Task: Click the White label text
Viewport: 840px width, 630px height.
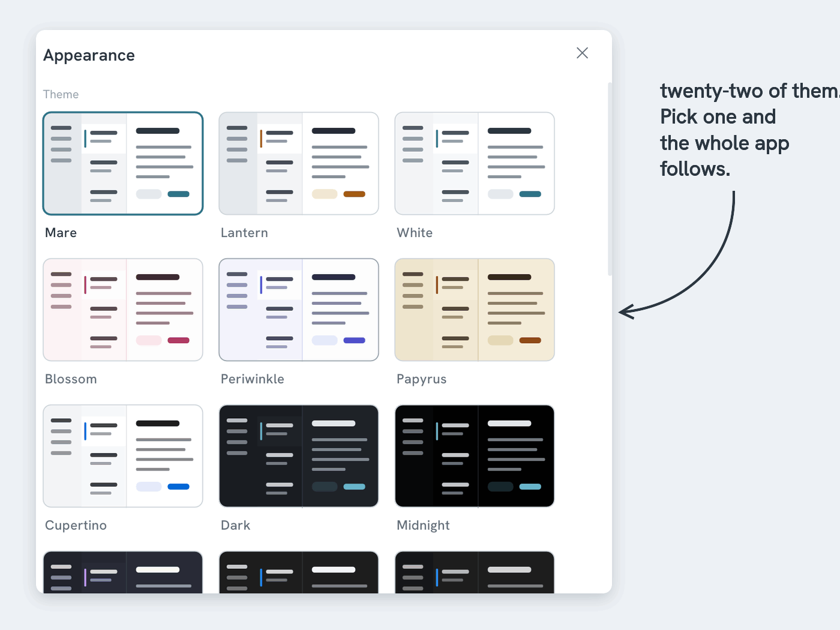Action: click(415, 233)
